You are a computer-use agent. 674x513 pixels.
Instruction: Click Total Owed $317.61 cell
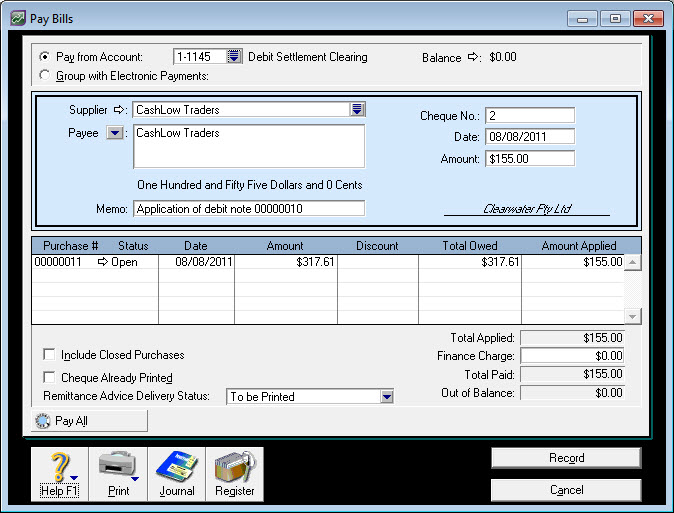(469, 261)
